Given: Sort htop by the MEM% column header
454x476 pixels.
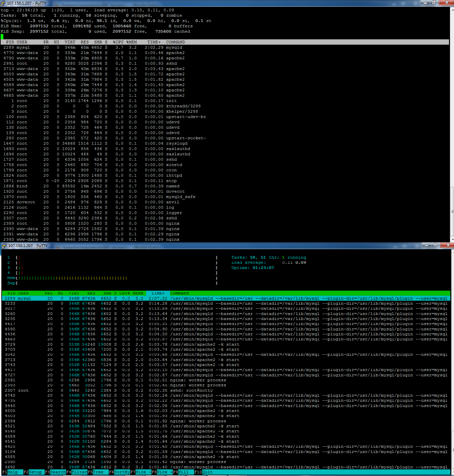Looking at the screenshot, I should tap(138, 293).
